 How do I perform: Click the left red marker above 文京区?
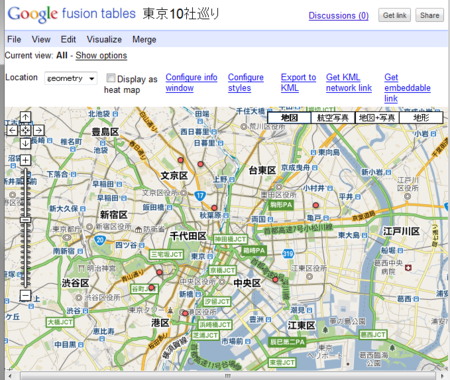pos(181,160)
